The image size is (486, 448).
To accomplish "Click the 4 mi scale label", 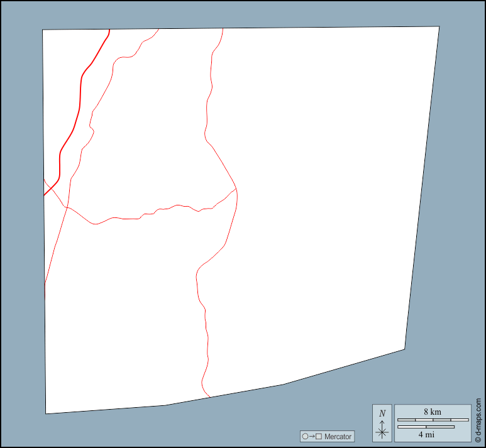I will tap(426, 434).
